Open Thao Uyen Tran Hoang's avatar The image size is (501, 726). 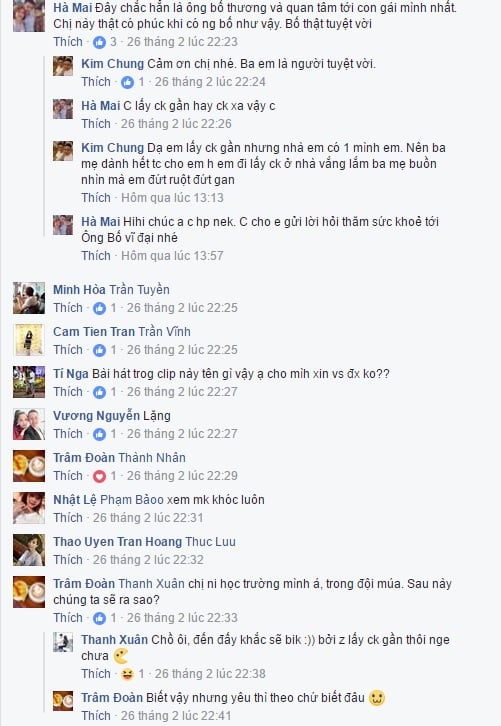pos(29,550)
